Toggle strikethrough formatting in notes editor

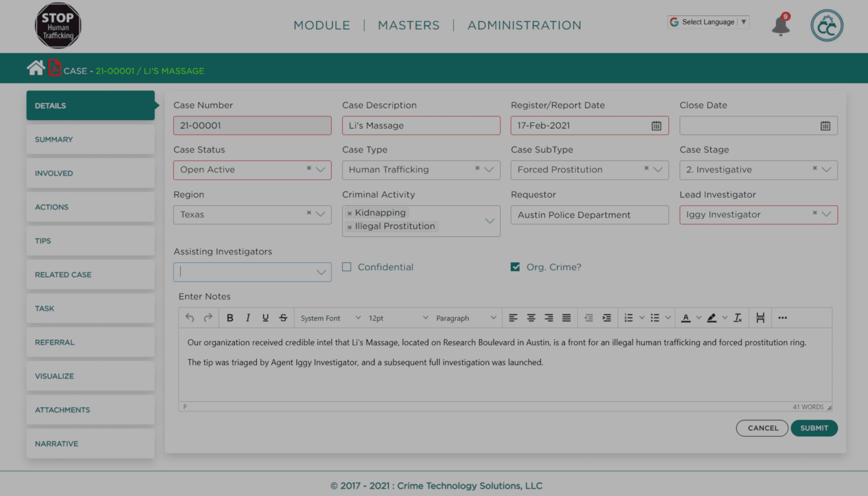(x=283, y=318)
